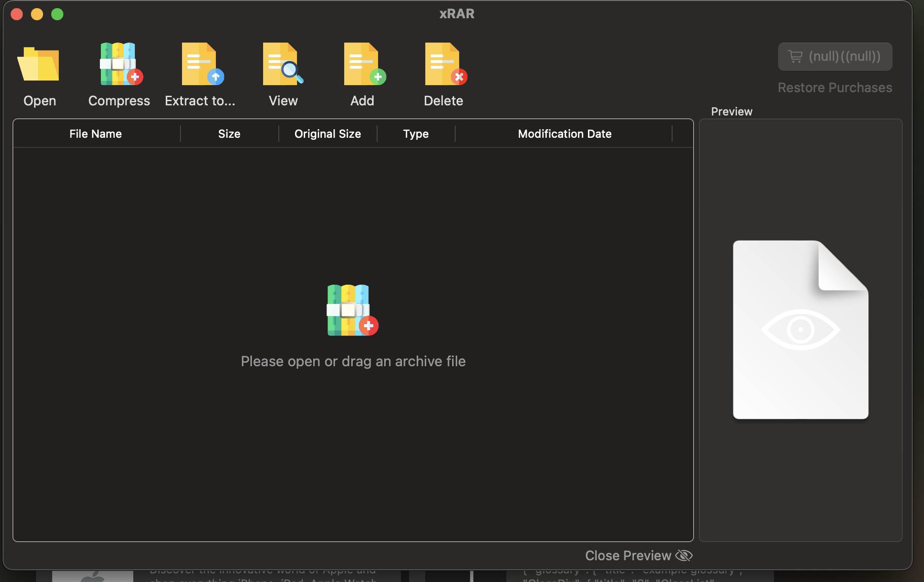Click the Open folder icon
The height and width of the screenshot is (582, 924).
39,65
